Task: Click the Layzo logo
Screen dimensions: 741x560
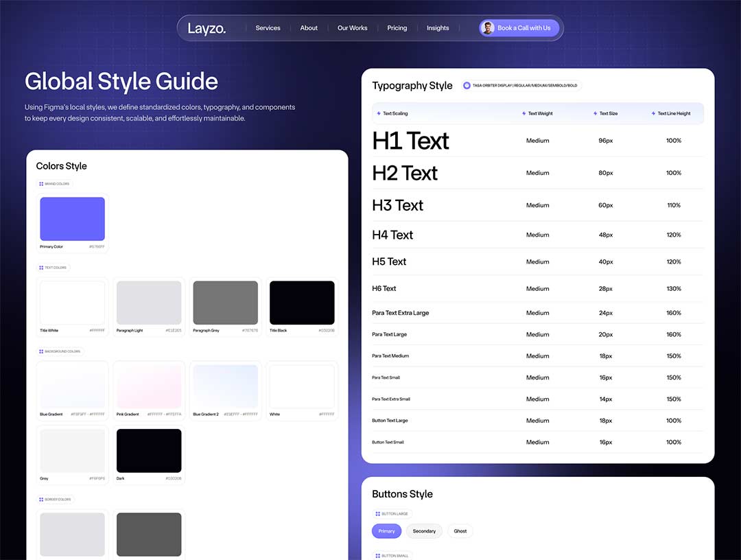Action: pos(207,28)
